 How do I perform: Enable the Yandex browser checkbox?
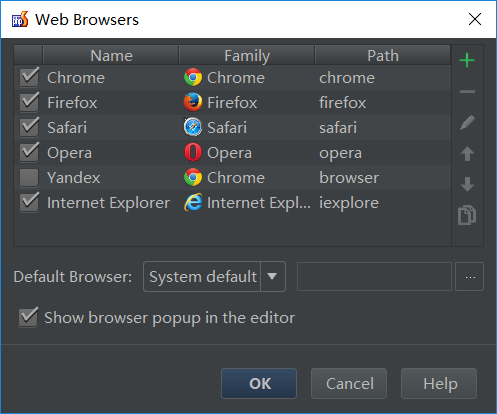(x=29, y=177)
